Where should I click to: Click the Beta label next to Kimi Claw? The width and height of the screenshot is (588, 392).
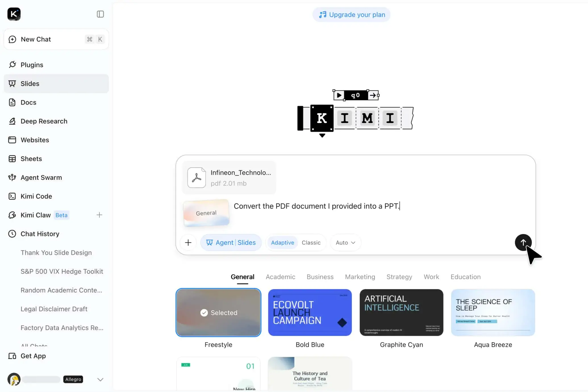[61, 215]
